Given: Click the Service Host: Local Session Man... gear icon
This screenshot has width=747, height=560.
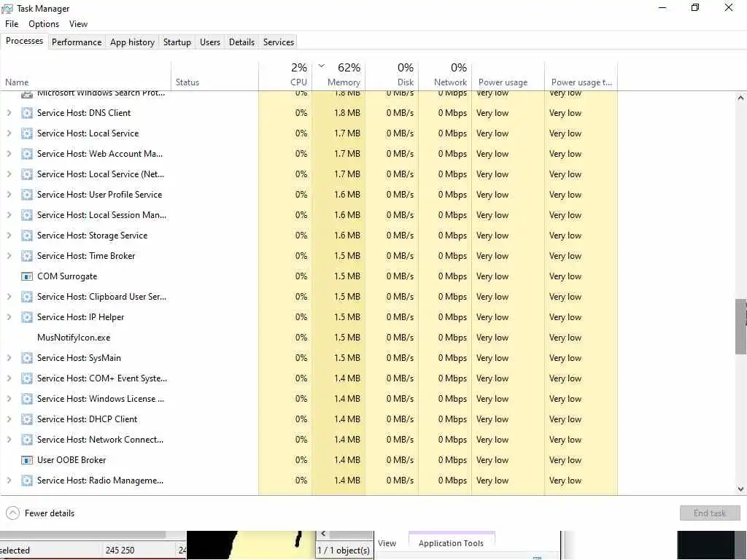Looking at the screenshot, I should [27, 215].
